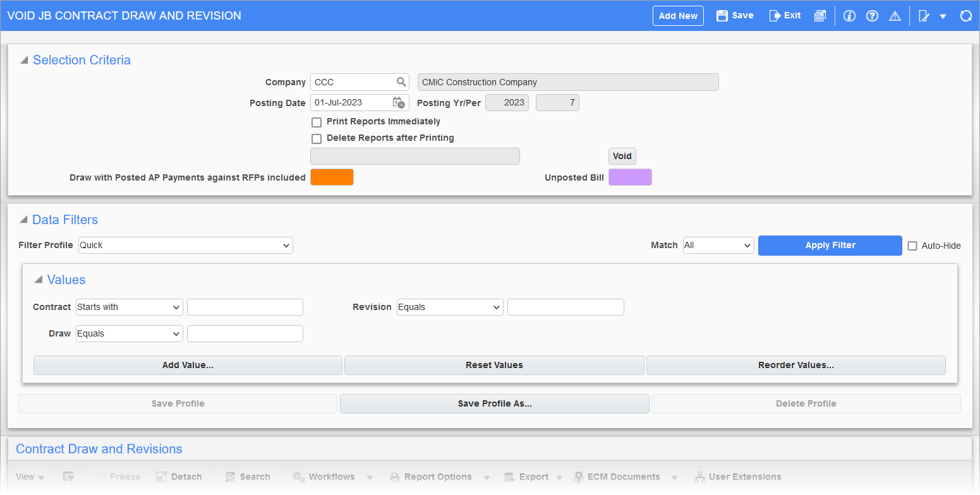Click the Save Profile As... button
This screenshot has width=980, height=495.
pyautogui.click(x=495, y=403)
